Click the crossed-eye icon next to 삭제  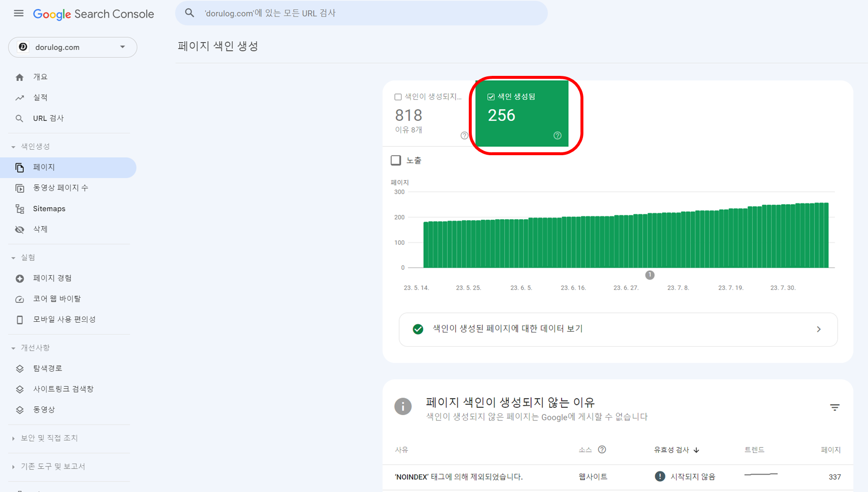point(20,230)
